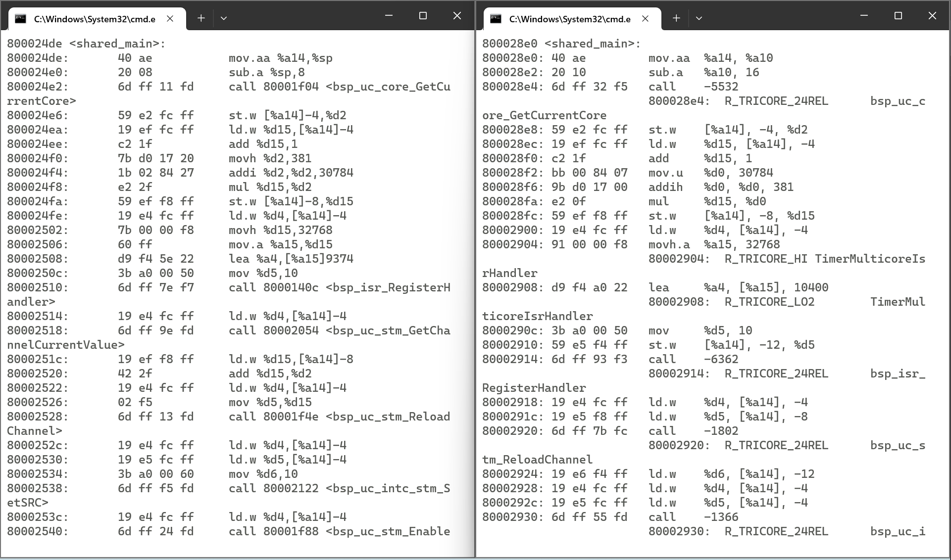The width and height of the screenshot is (951, 560).
Task: Open a new tab in the left terminal
Action: [x=201, y=18]
